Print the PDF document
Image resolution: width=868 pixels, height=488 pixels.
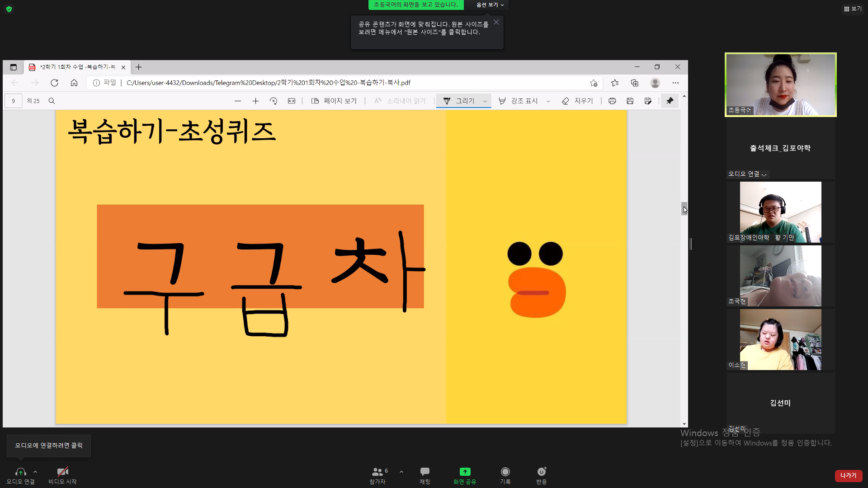coord(612,101)
